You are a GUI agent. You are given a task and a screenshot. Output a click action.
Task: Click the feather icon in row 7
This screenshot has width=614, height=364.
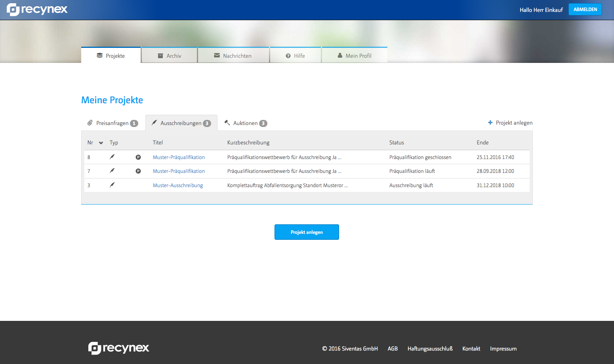pyautogui.click(x=112, y=171)
